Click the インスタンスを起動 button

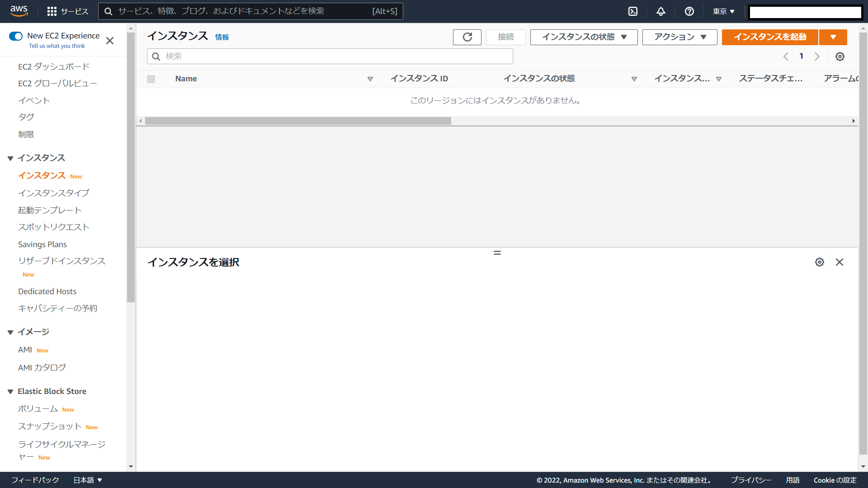[x=769, y=37]
